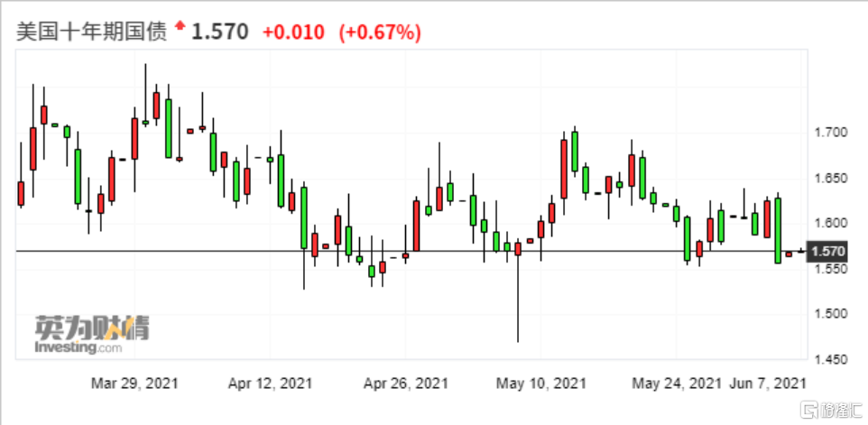Pick the Apr 26, 2021 date label
868x425 pixels.
click(405, 383)
